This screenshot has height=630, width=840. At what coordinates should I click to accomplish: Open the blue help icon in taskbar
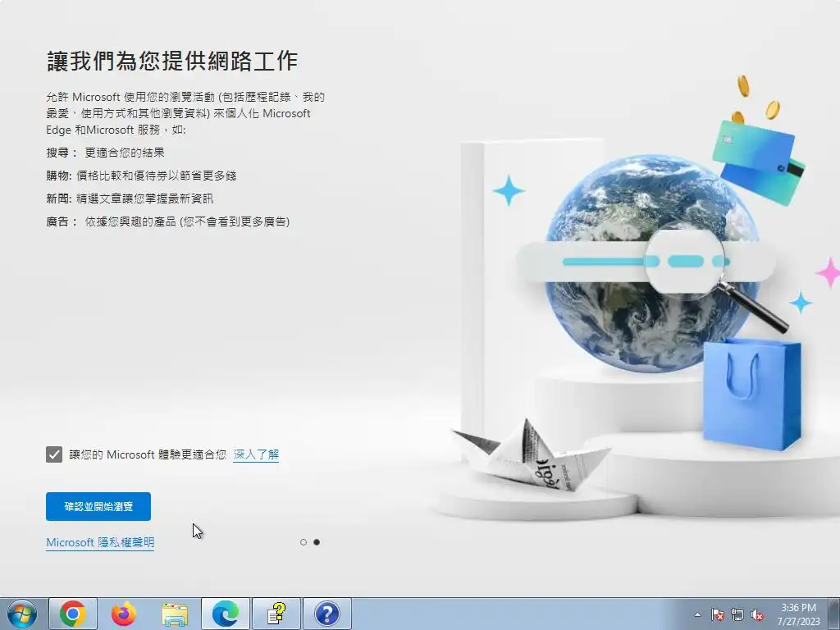tap(327, 614)
